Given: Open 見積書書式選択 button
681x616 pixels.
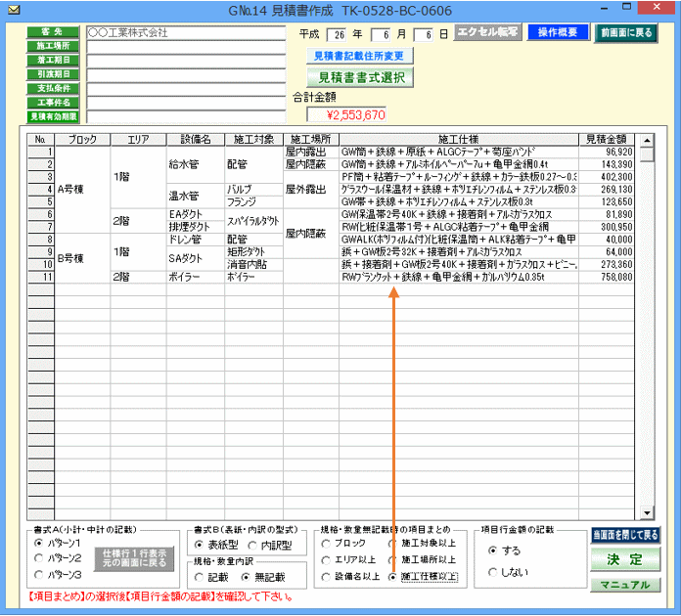Looking at the screenshot, I should 360,77.
